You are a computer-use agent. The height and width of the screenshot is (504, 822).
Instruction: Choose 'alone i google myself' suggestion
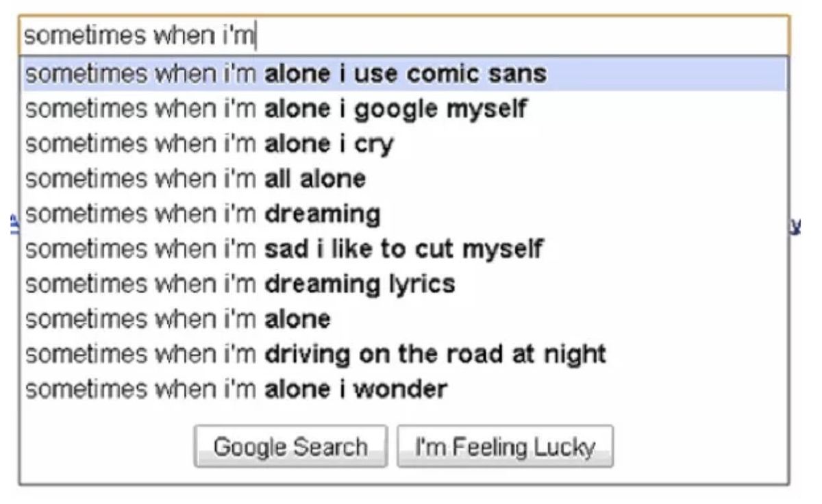404,109
